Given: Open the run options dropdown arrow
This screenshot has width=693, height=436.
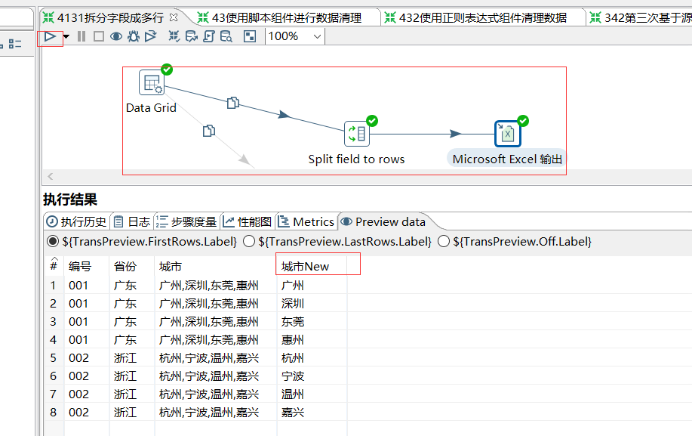Looking at the screenshot, I should [66, 37].
